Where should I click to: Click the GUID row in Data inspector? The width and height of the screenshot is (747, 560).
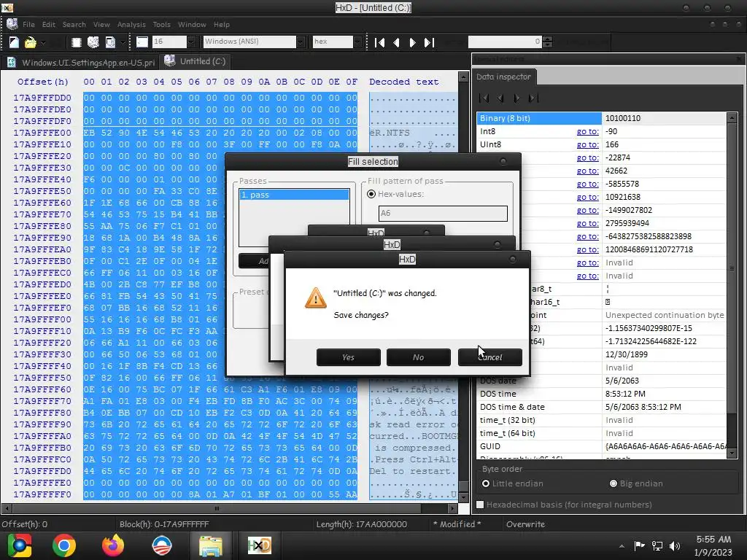point(602,447)
